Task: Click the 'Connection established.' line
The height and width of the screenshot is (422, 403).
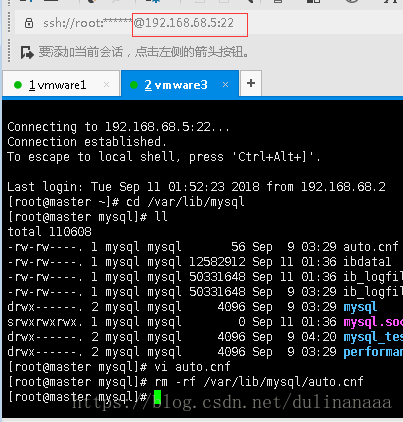Action: click(x=87, y=142)
